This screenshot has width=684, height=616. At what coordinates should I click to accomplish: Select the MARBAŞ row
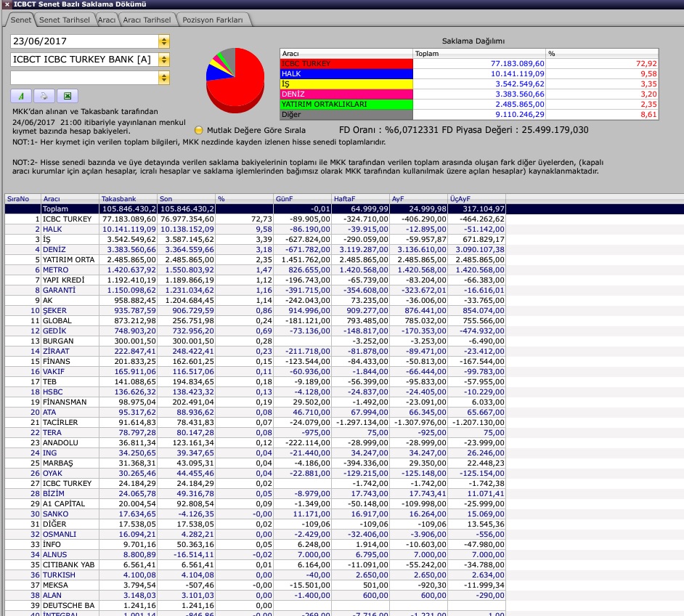[x=255, y=463]
